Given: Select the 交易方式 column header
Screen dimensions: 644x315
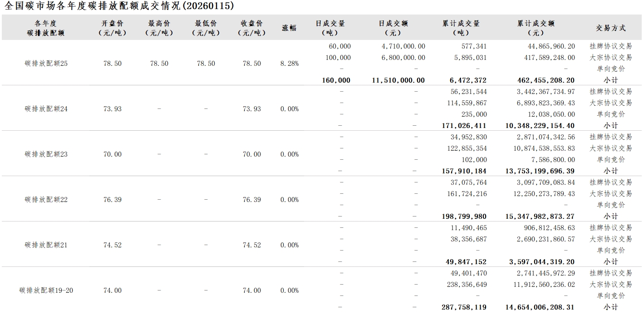Looking at the screenshot, I should tap(610, 28).
